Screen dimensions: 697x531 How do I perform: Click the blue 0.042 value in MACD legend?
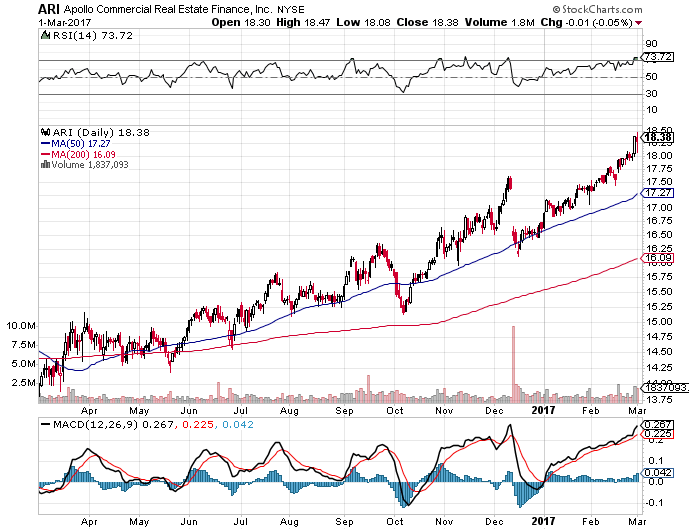(238, 425)
